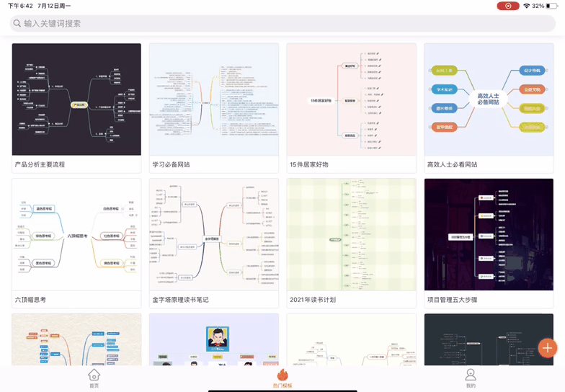565x392 pixels.
Task: Open 金字塔原理读书笔记 template thumbnail
Action: click(214, 235)
